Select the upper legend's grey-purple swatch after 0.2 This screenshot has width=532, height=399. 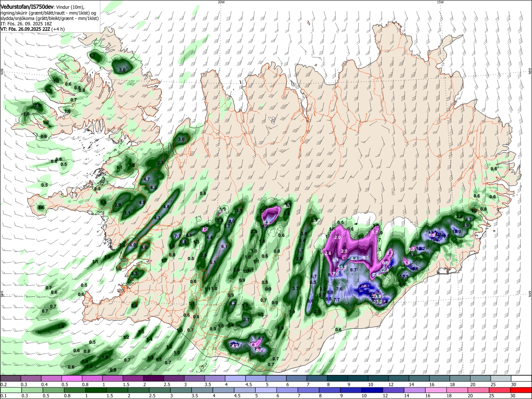tap(10, 379)
